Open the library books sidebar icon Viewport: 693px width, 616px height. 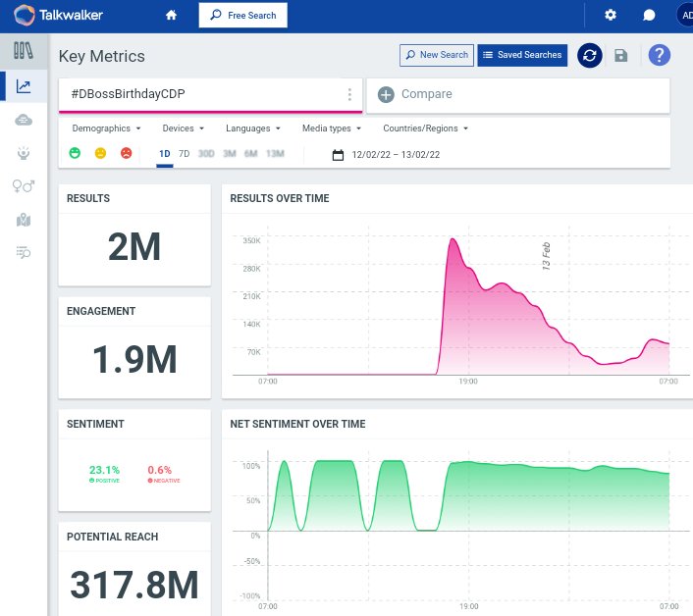[24, 51]
